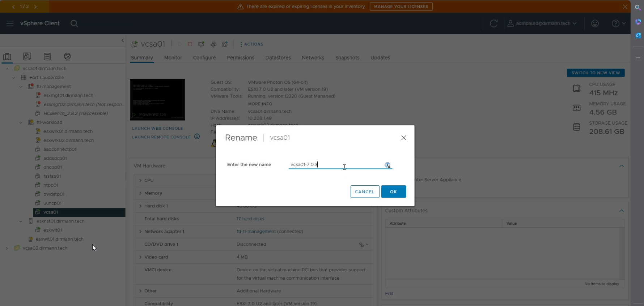Power off vcsa01 with stop icon
Screen dimensions: 644x306
190,44
